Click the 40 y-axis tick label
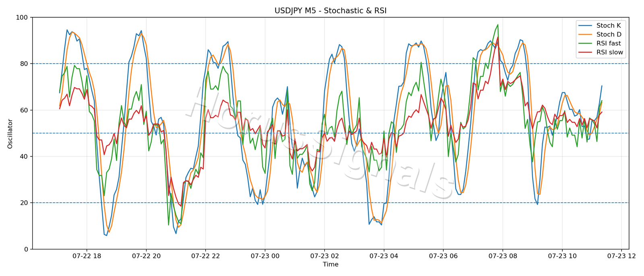644x276 pixels. (x=24, y=157)
